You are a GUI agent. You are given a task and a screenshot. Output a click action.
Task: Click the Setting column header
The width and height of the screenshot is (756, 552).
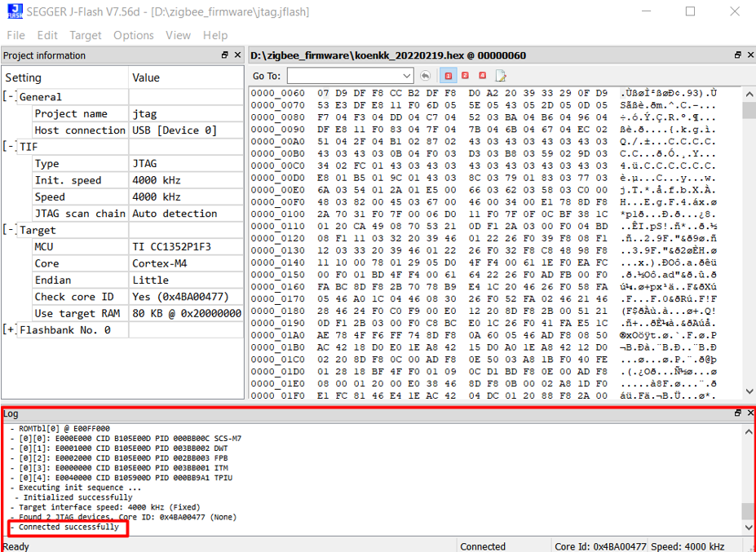65,77
